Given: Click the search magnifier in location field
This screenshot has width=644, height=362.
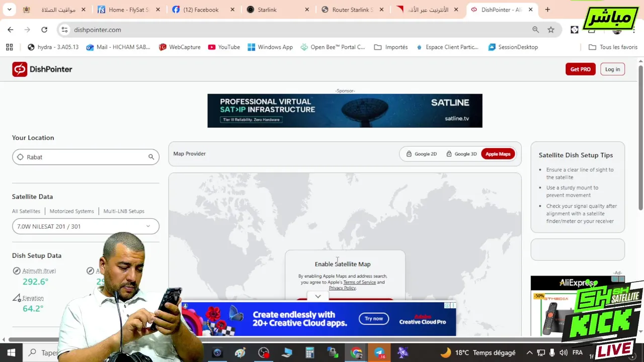Looking at the screenshot, I should click(151, 157).
